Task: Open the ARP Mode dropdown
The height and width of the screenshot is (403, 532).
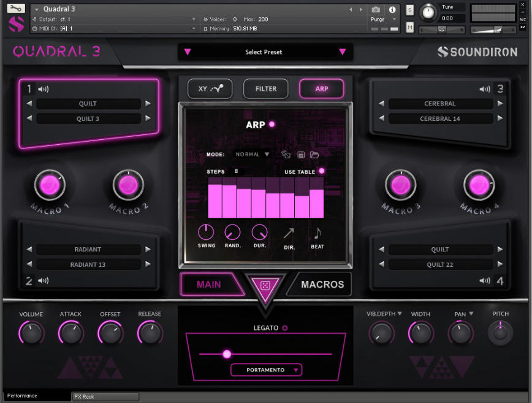Action: point(252,155)
